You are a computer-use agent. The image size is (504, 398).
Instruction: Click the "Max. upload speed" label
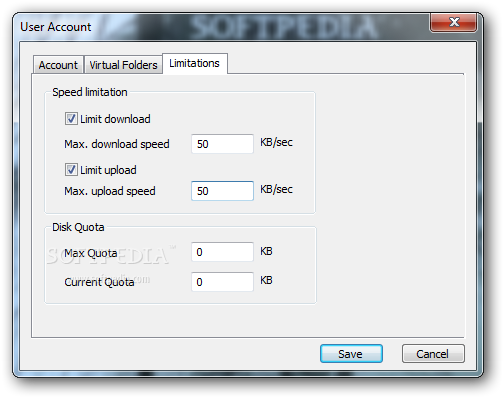(110, 191)
